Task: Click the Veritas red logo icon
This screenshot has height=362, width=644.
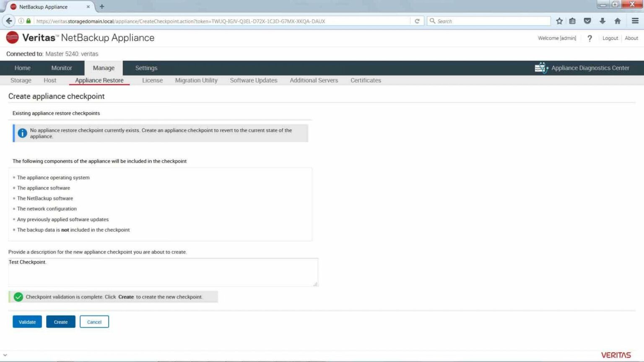Action: (x=13, y=38)
